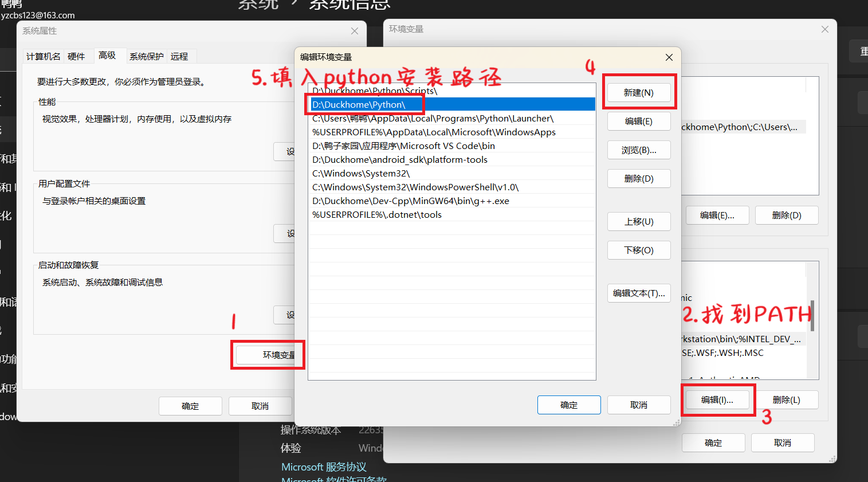Click system variables 删除(L) button
The width and height of the screenshot is (868, 482).
(x=787, y=400)
